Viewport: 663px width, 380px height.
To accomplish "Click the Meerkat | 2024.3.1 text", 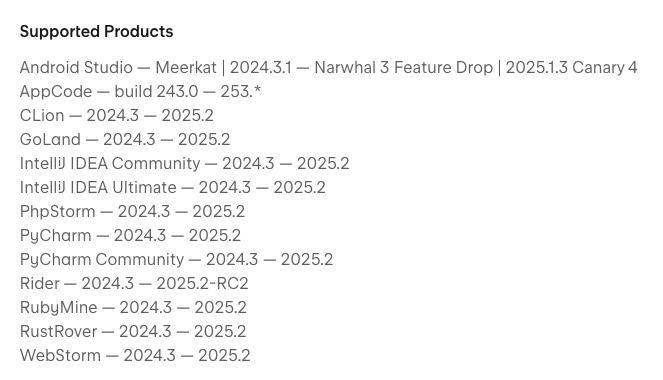I will tap(223, 68).
